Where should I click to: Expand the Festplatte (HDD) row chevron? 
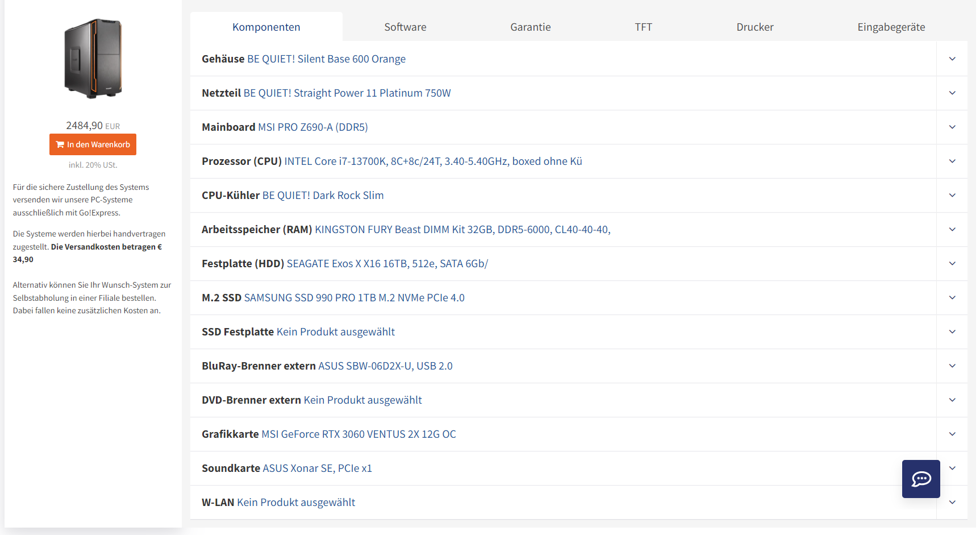[952, 263]
